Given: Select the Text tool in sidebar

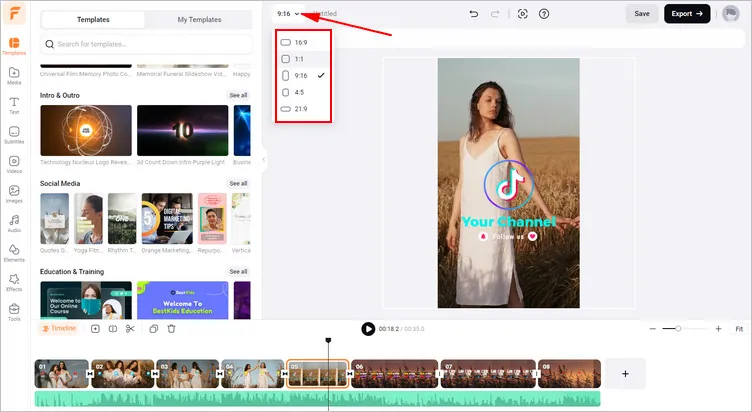Looking at the screenshot, I should point(14,106).
